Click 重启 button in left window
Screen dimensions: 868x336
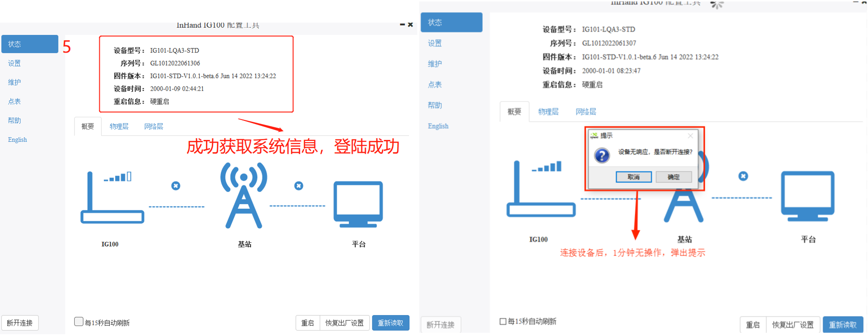(x=307, y=323)
